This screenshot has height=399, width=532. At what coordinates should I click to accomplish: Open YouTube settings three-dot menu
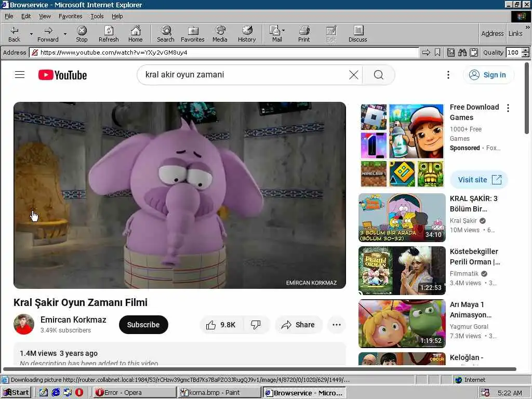[448, 75]
